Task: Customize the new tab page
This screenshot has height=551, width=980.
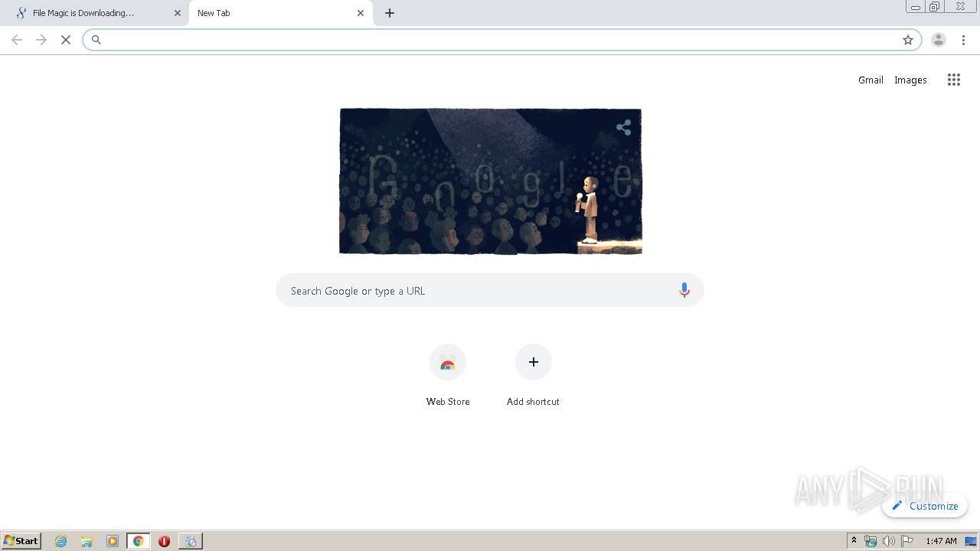Action: 925,506
